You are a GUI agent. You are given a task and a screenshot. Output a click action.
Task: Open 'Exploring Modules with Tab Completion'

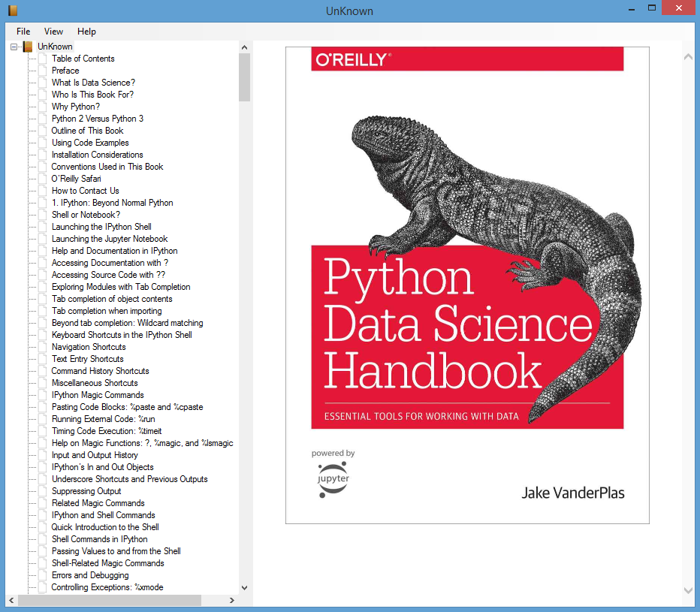121,287
